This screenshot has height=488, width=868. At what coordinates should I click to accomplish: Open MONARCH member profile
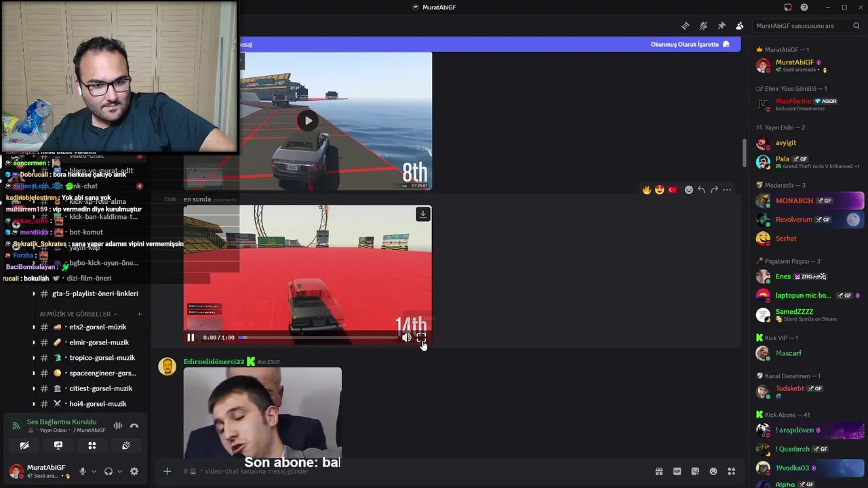click(809, 201)
